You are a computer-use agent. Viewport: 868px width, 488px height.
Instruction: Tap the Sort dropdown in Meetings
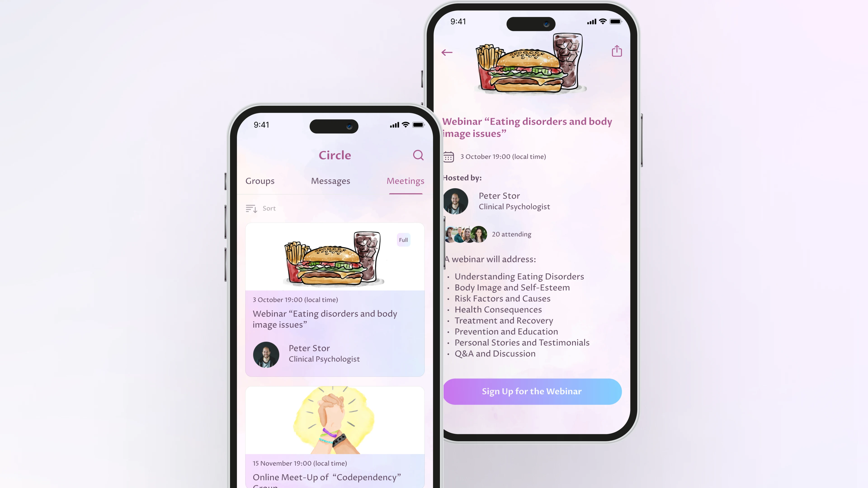[x=261, y=208]
